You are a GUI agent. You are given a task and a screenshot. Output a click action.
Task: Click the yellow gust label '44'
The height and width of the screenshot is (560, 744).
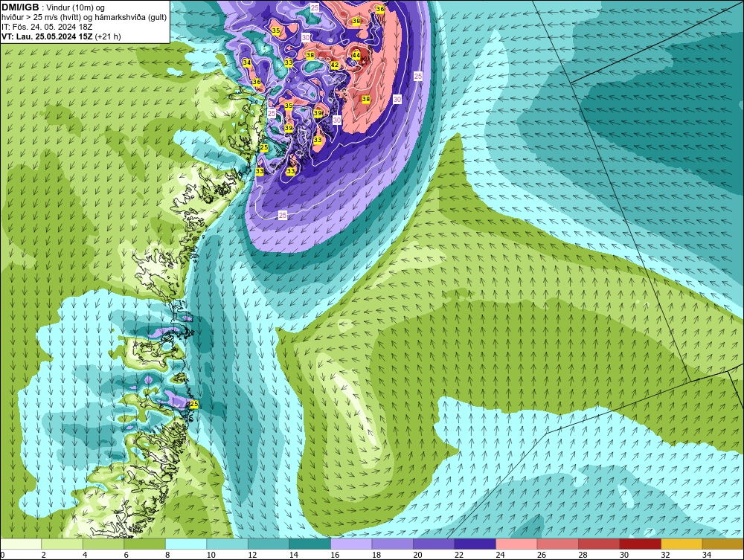356,56
